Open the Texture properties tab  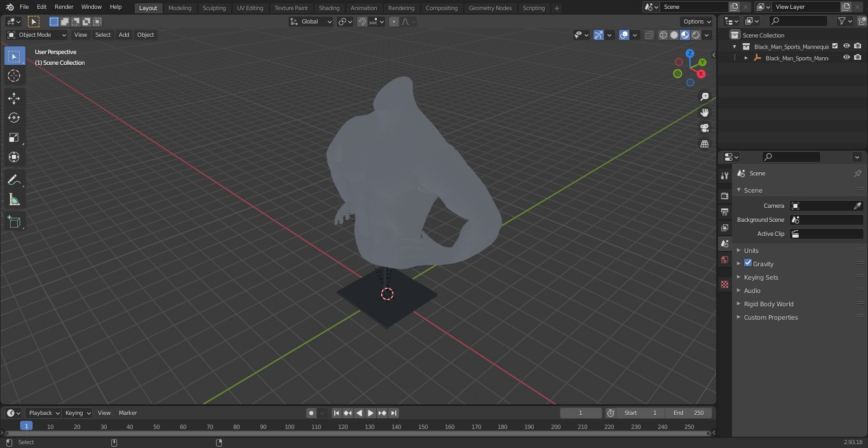pos(724,285)
